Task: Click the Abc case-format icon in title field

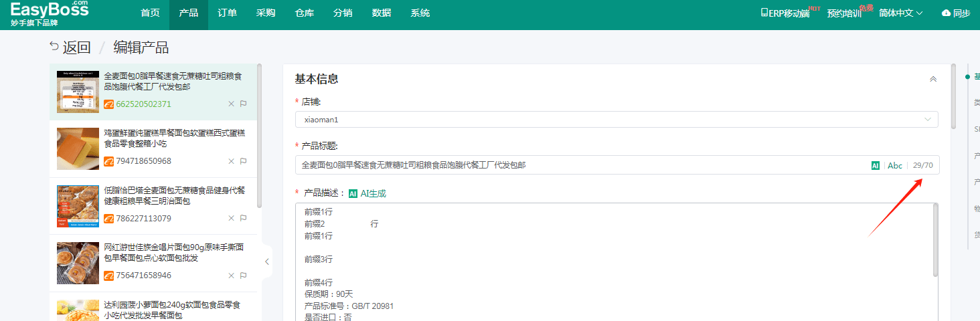Action: pos(894,165)
